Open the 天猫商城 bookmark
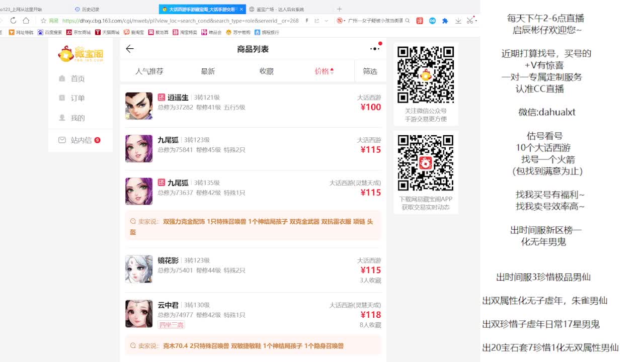Image resolution: width=644 pixels, height=362 pixels. tap(107, 32)
